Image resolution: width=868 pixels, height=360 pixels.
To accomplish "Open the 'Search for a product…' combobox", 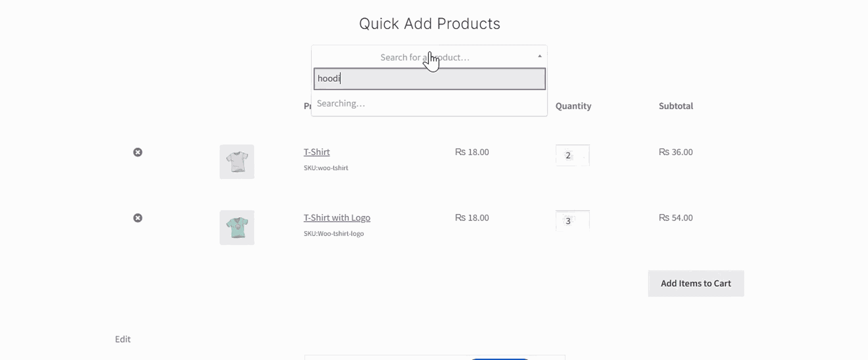I will tap(424, 57).
